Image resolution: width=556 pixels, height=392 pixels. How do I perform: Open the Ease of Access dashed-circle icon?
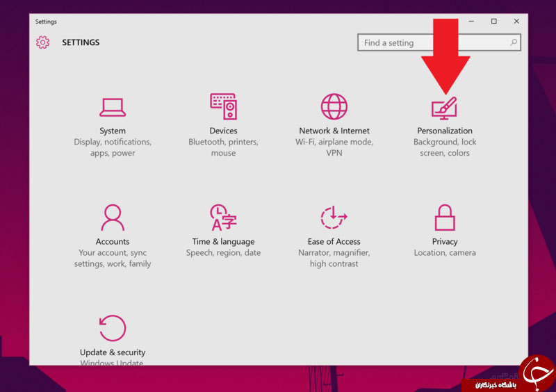coord(334,218)
